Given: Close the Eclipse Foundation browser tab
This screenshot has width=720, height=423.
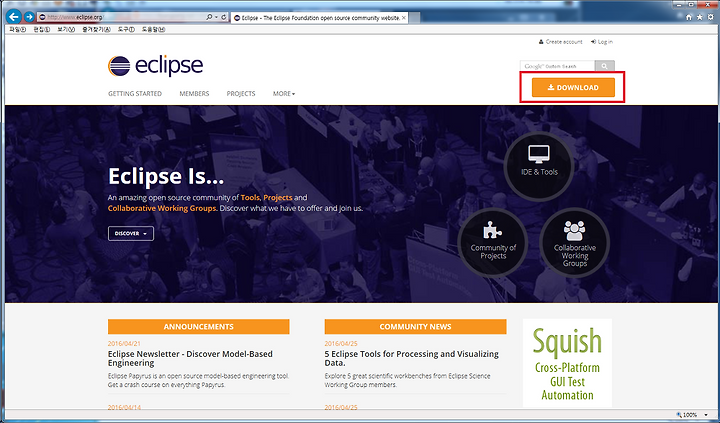Looking at the screenshot, I should point(404,18).
